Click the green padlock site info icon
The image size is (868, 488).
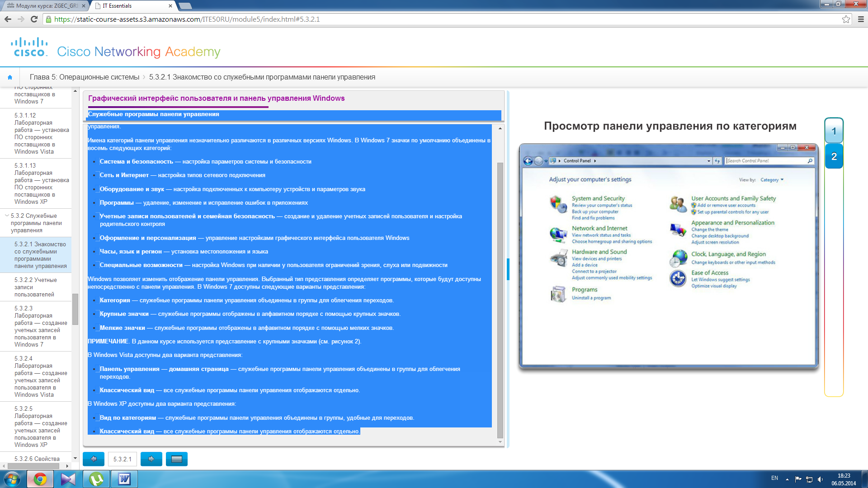pos(48,19)
